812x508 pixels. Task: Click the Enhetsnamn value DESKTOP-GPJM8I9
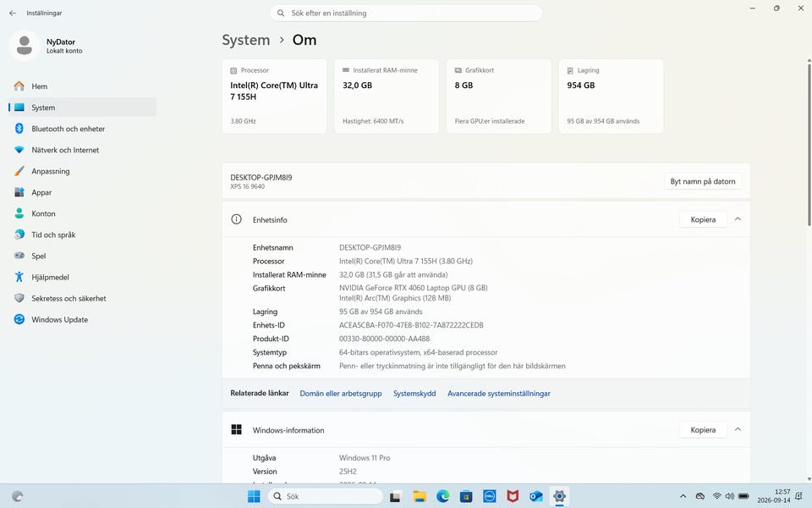(370, 247)
